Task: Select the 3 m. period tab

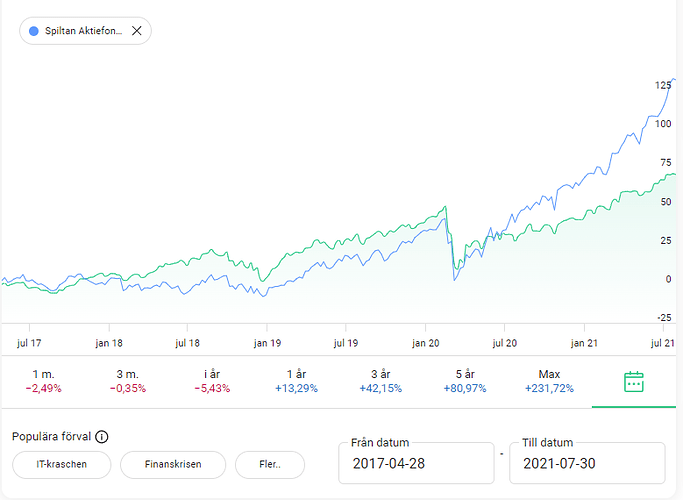Action: tap(129, 381)
